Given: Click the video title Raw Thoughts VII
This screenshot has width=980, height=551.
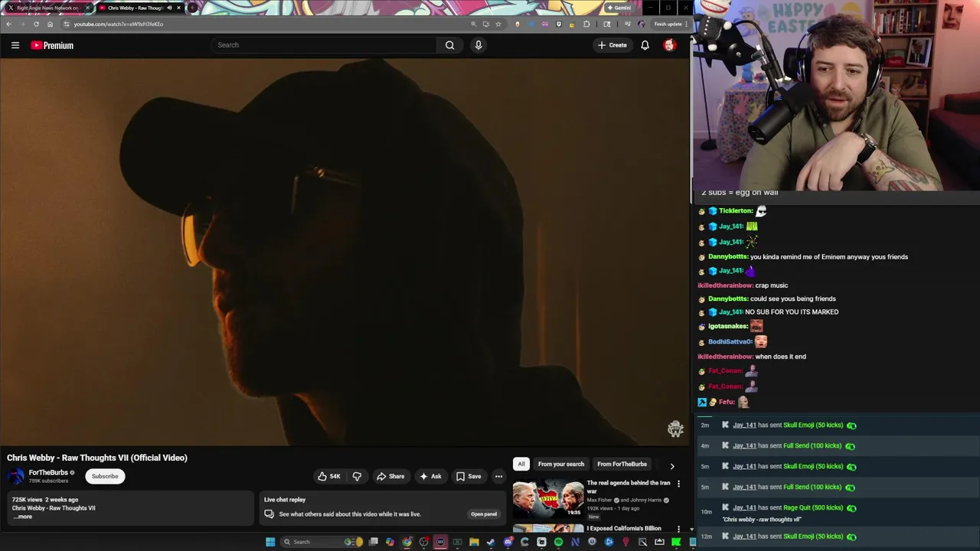Looking at the screenshot, I should (x=97, y=458).
